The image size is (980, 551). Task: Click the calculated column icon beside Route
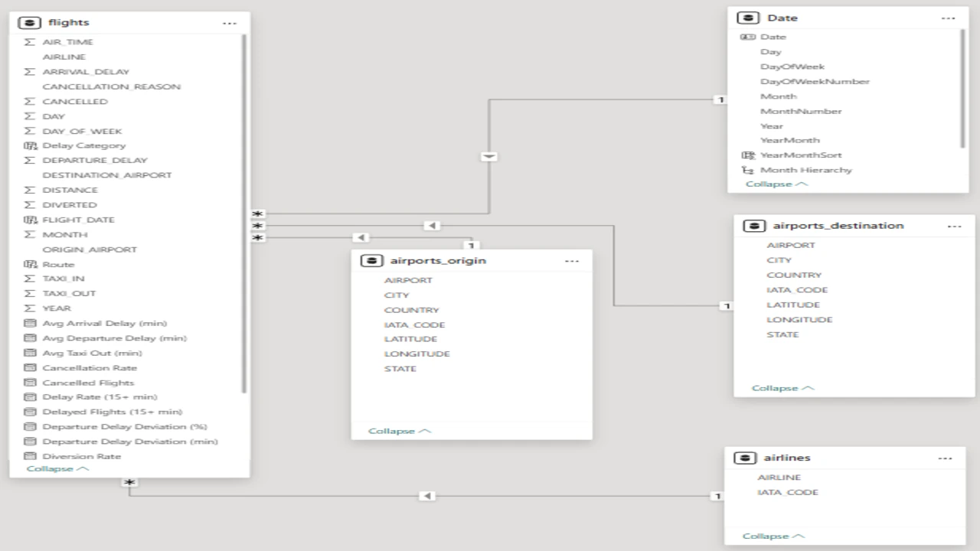click(30, 264)
